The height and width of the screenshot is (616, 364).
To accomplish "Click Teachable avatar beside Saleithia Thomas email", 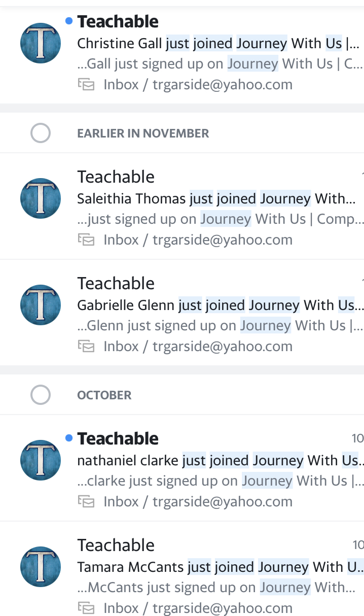I will [x=41, y=198].
